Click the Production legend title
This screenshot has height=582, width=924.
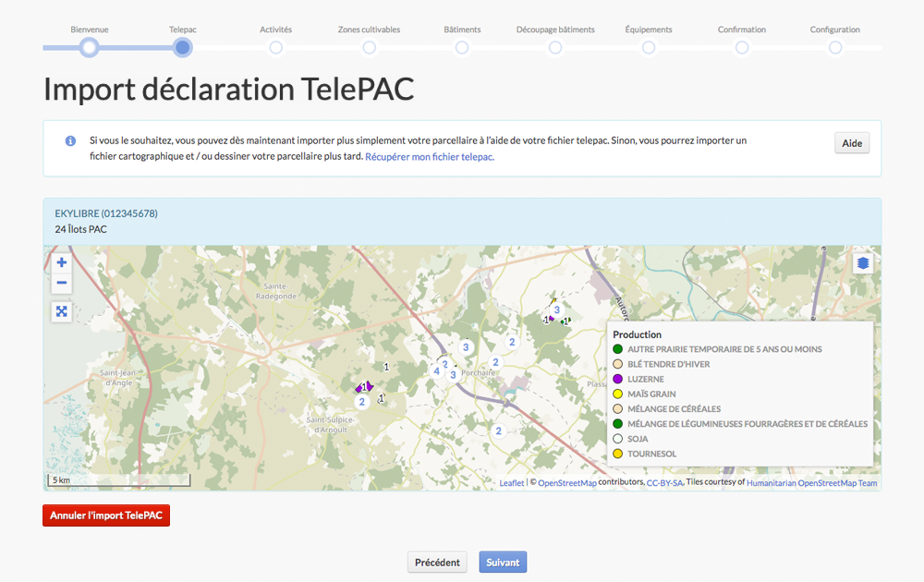click(637, 334)
